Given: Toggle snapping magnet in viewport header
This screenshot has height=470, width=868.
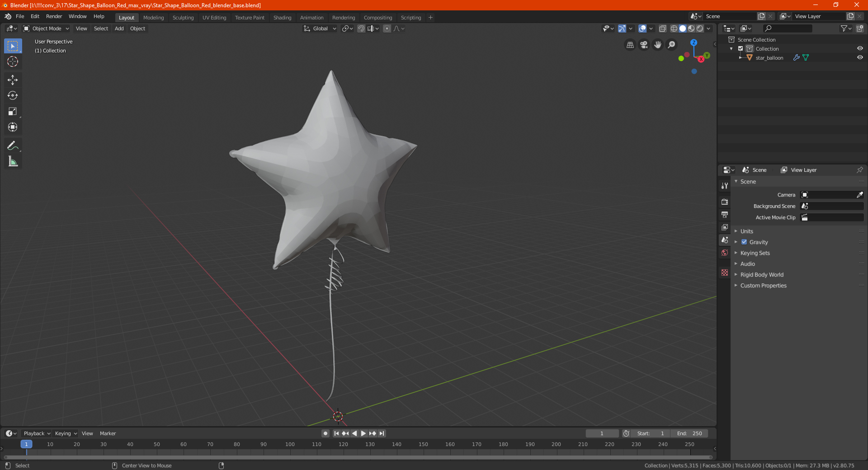Looking at the screenshot, I should pyautogui.click(x=361, y=28).
